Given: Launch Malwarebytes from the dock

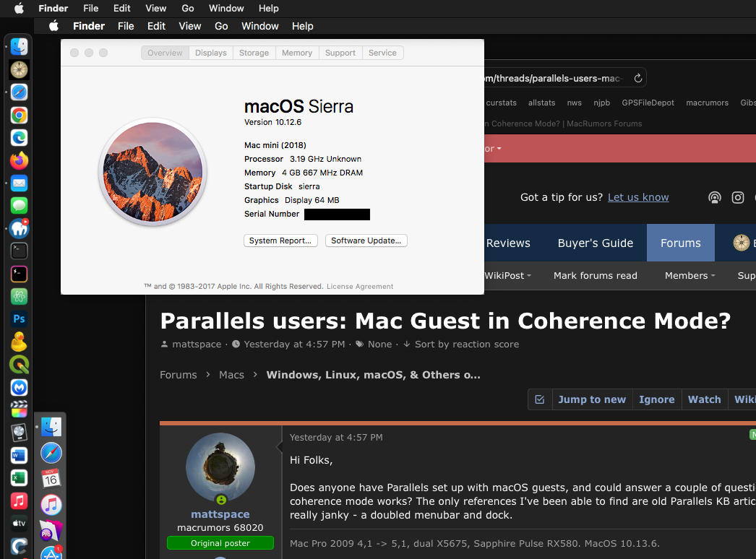Looking at the screenshot, I should pyautogui.click(x=19, y=387).
